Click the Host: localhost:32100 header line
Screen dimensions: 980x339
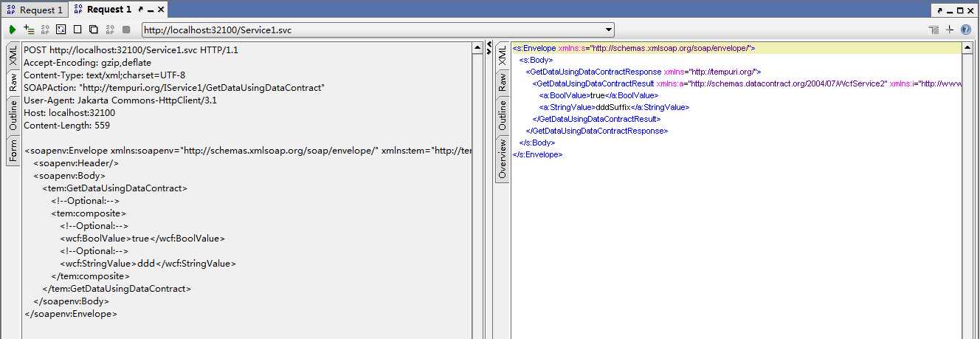click(x=69, y=112)
